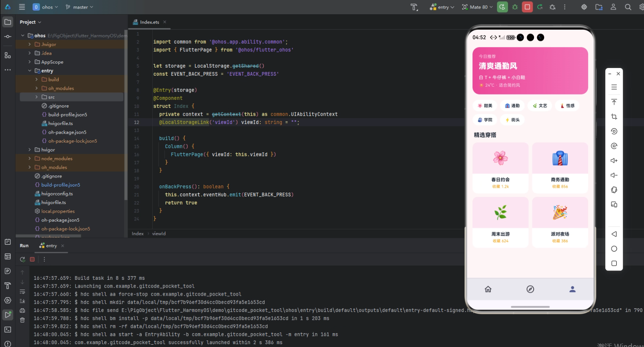
Task: Expand the build folder
Action: [x=37, y=79]
